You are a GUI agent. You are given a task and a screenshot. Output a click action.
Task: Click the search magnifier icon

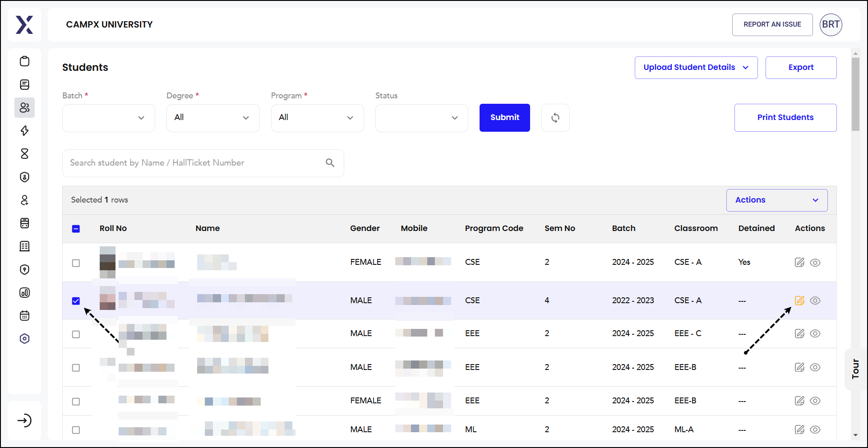point(330,163)
